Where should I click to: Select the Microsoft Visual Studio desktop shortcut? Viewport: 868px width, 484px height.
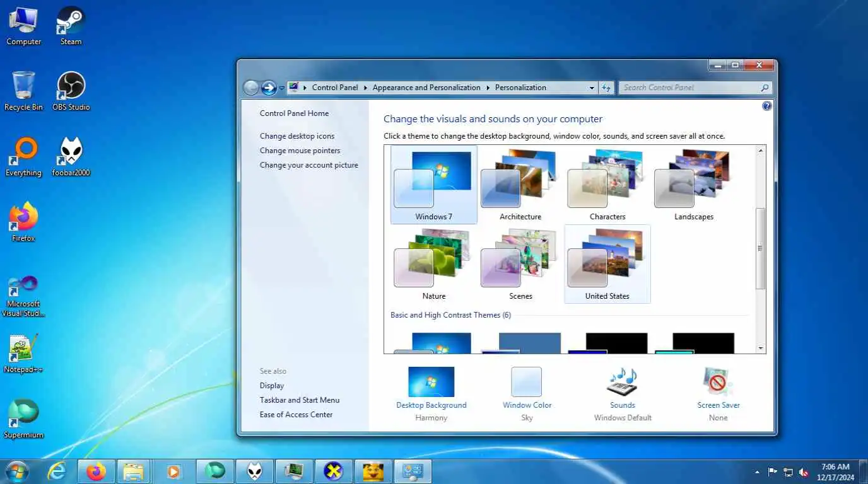click(x=23, y=296)
